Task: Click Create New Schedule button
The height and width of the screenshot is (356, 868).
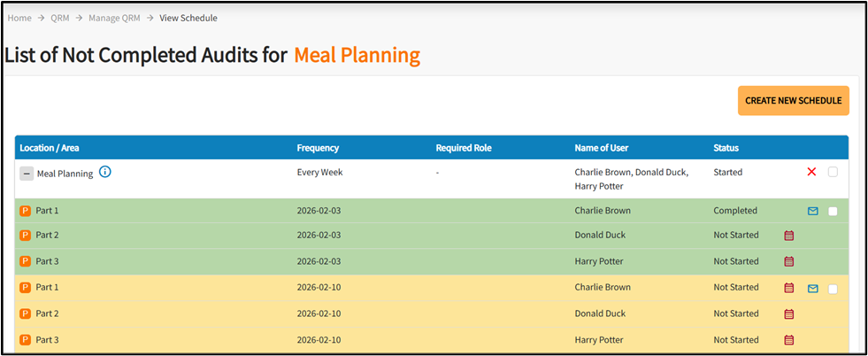Action: coord(793,101)
